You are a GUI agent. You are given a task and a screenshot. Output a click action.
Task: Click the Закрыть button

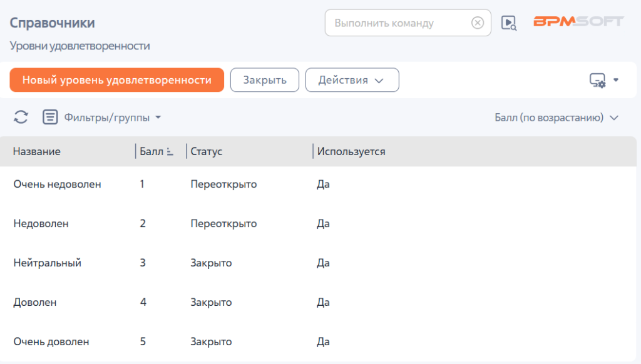pyautogui.click(x=265, y=80)
